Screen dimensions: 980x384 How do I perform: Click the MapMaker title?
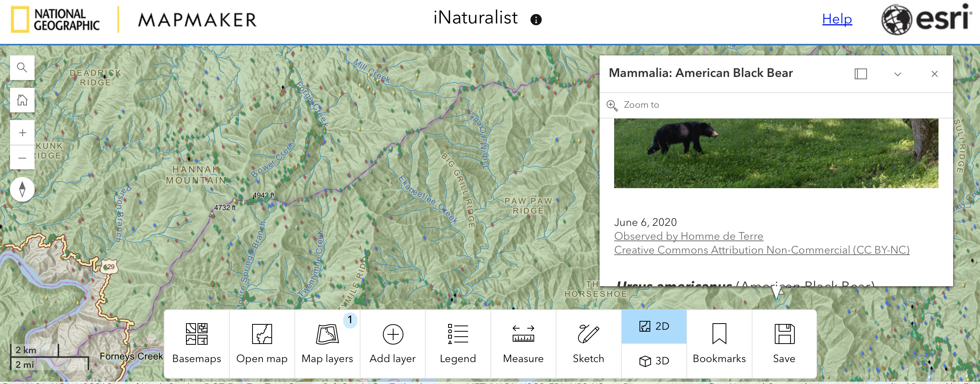click(x=197, y=20)
